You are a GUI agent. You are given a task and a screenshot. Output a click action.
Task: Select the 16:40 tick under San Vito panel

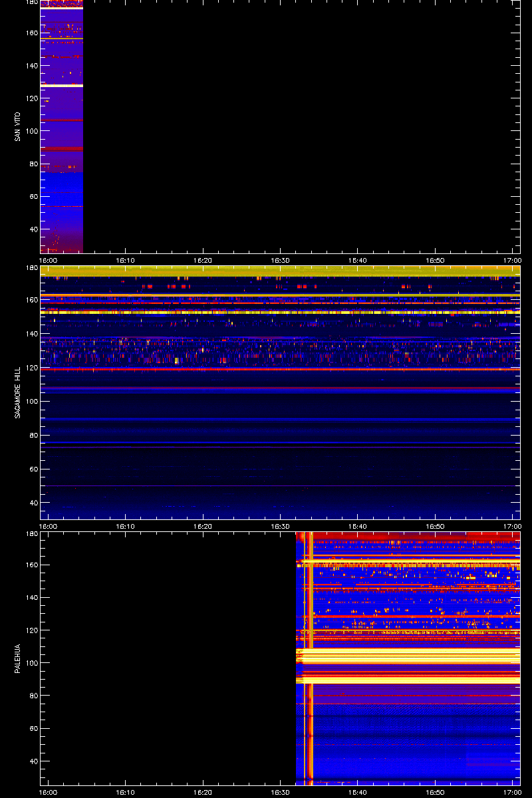pyautogui.click(x=358, y=261)
